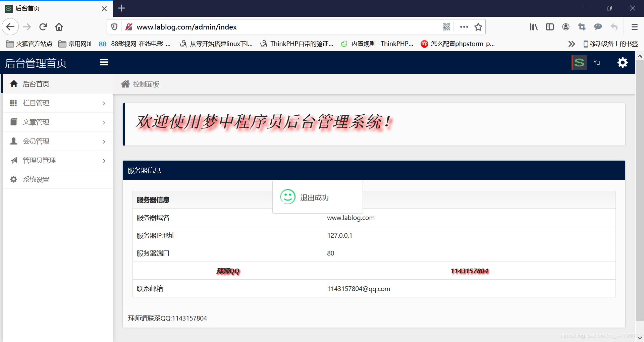Viewport: 644px width, 342px height.
Task: Expand the 栏目管理 chevron arrow
Action: (x=104, y=103)
